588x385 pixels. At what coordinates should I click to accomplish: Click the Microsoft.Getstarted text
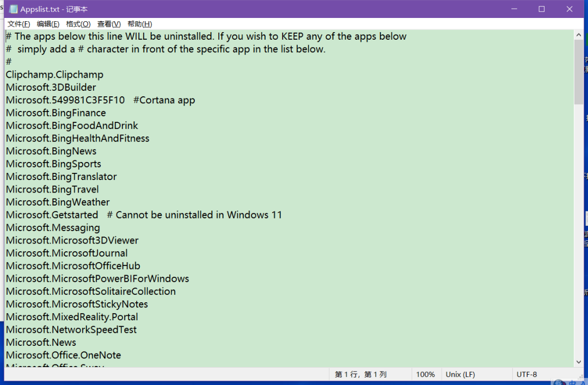(52, 215)
